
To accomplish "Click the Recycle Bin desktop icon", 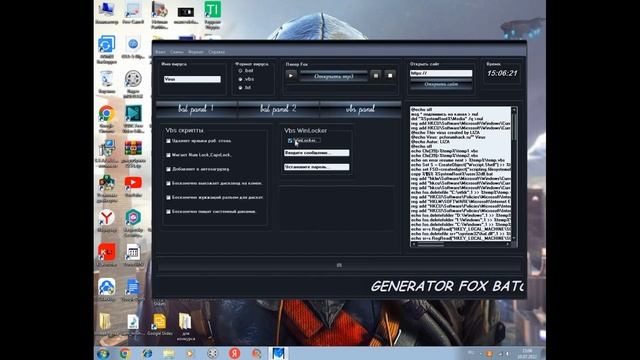I will tap(107, 82).
